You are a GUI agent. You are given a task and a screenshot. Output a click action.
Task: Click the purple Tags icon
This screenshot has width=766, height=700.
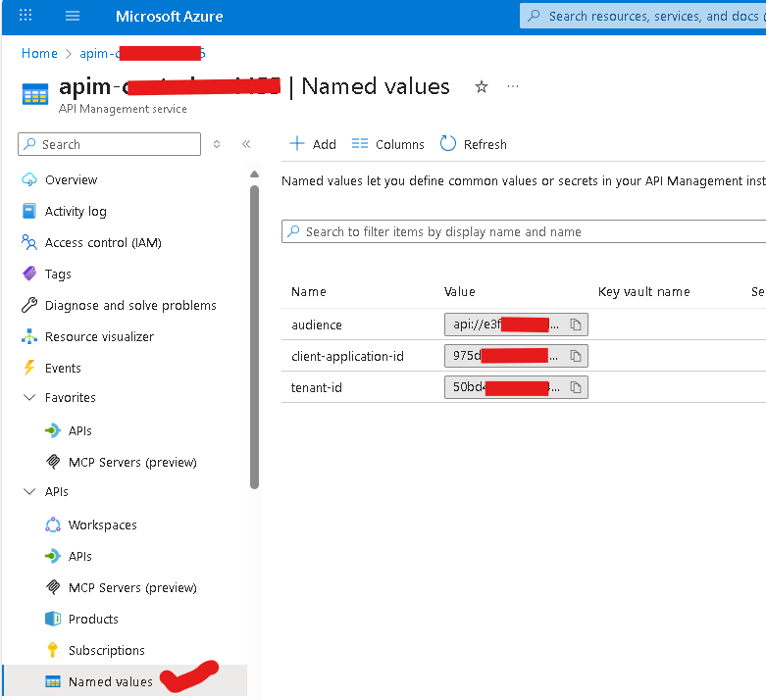pyautogui.click(x=29, y=274)
